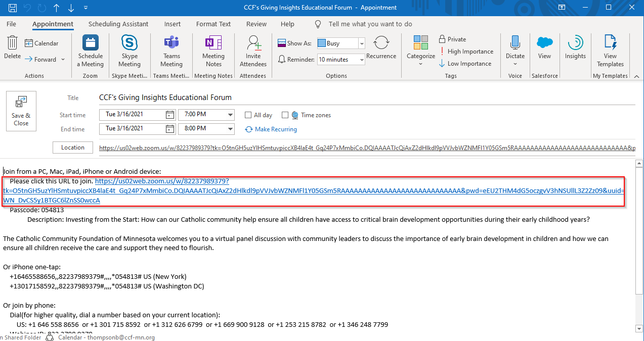Schedule a Zoom meeting
Image resolution: width=644 pixels, height=341 pixels.
91,51
